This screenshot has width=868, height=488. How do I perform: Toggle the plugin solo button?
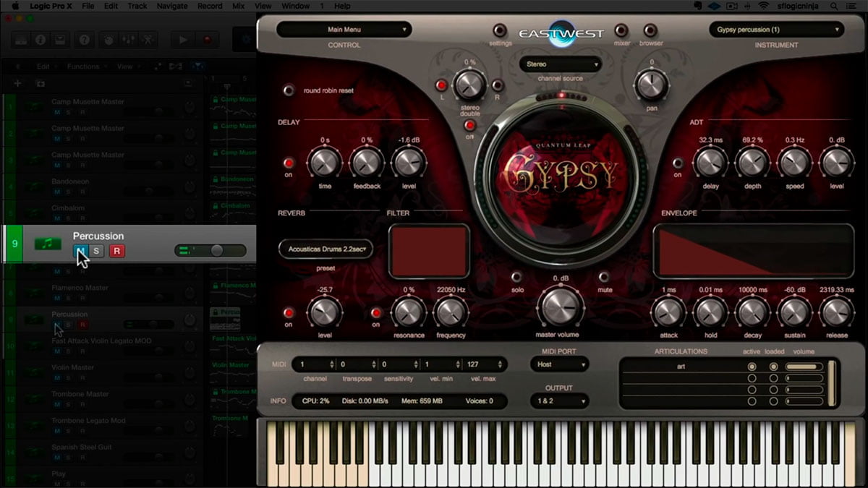click(x=516, y=276)
